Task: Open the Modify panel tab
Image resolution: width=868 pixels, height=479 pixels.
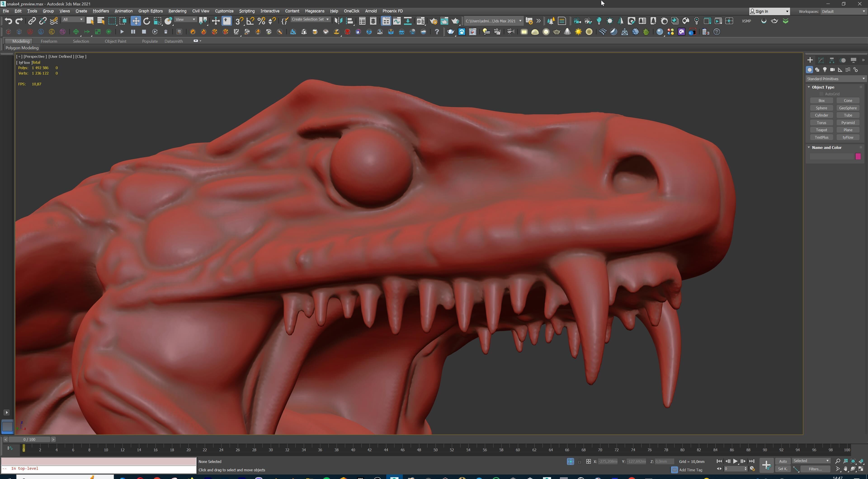Action: coord(821,60)
